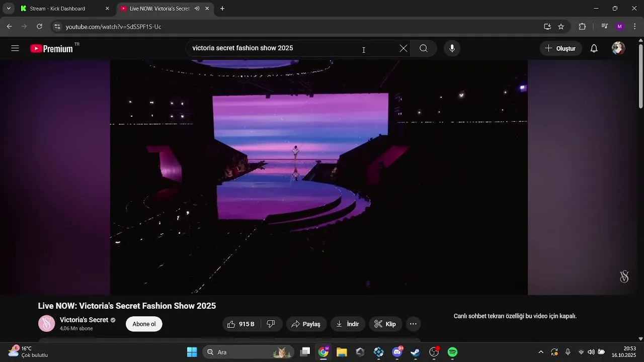Open volume control in system tray
The height and width of the screenshot is (362, 644).
coord(591,352)
